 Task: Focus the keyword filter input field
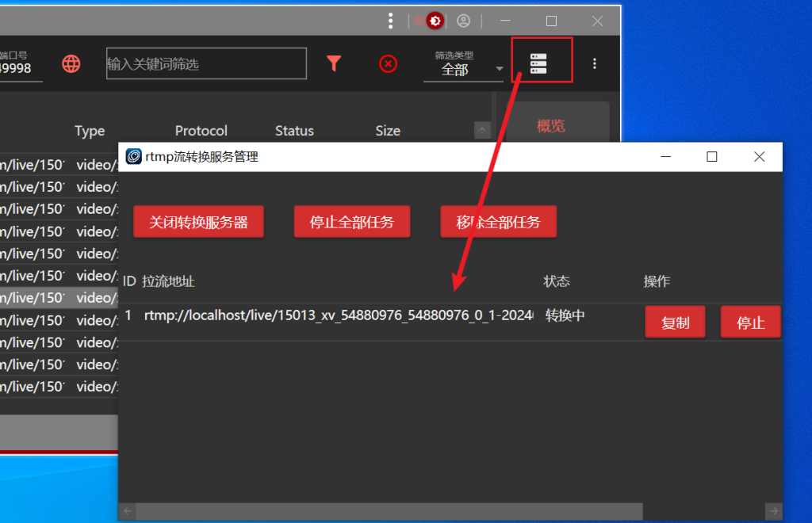tap(207, 63)
